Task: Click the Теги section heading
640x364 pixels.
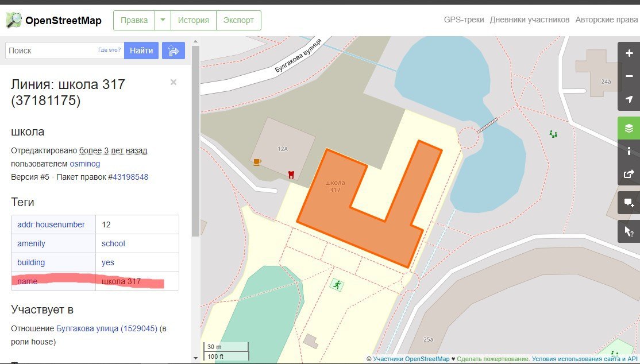Action: (x=22, y=203)
